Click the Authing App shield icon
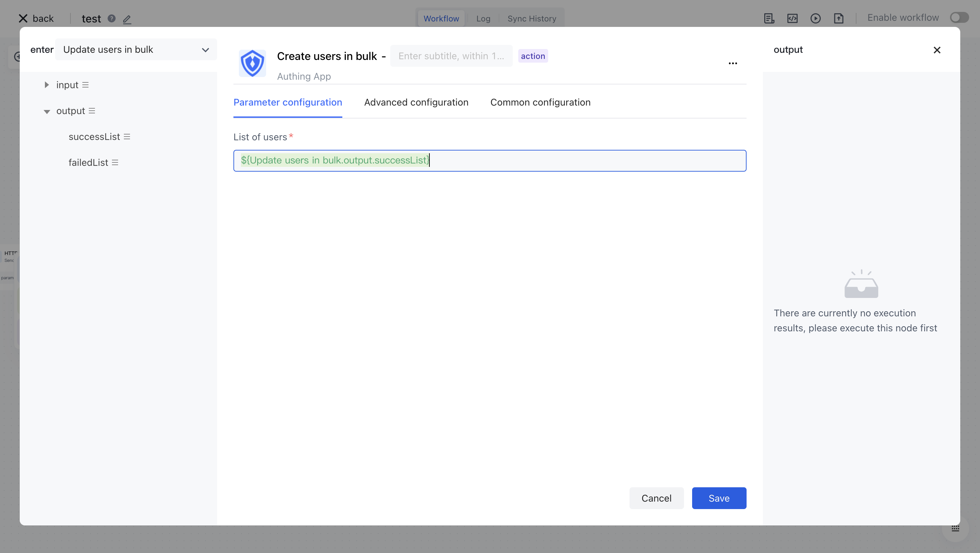980x553 pixels. click(252, 63)
